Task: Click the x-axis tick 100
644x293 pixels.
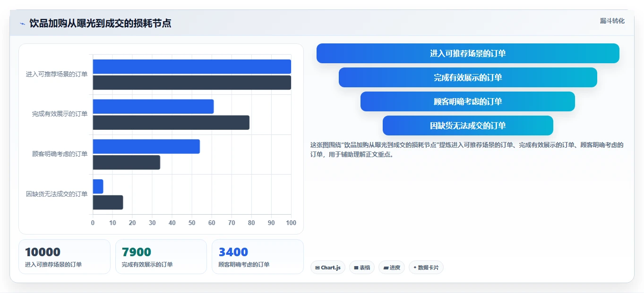Action: point(291,223)
